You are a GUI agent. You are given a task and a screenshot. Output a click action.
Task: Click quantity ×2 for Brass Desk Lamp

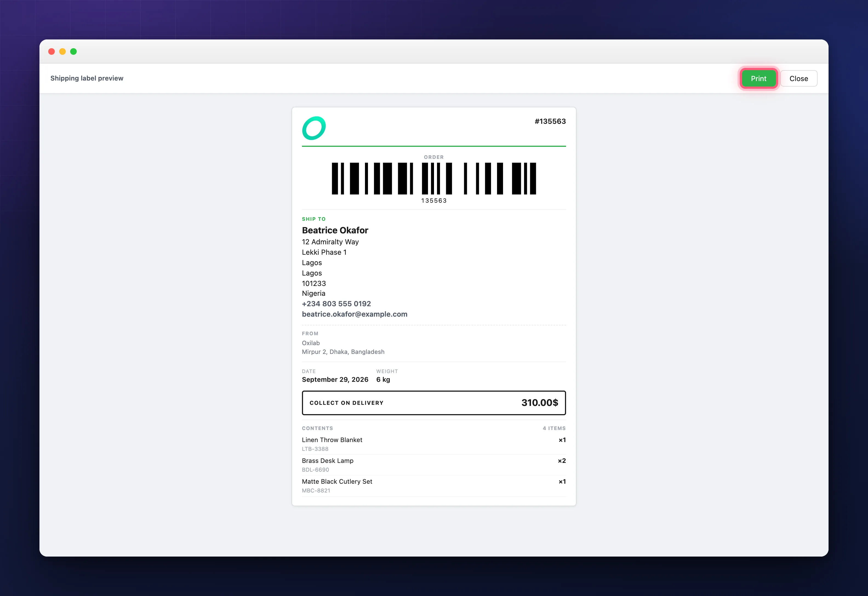pyautogui.click(x=562, y=461)
